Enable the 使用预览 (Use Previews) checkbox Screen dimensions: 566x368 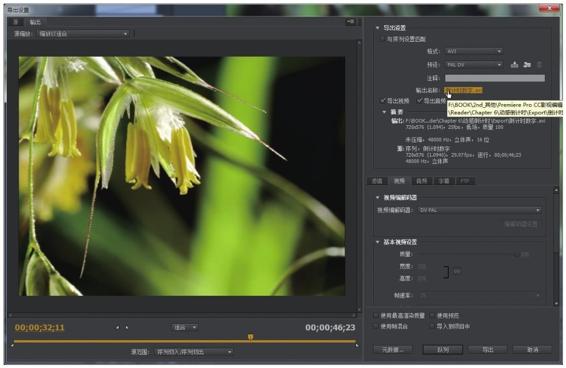pyautogui.click(x=432, y=315)
